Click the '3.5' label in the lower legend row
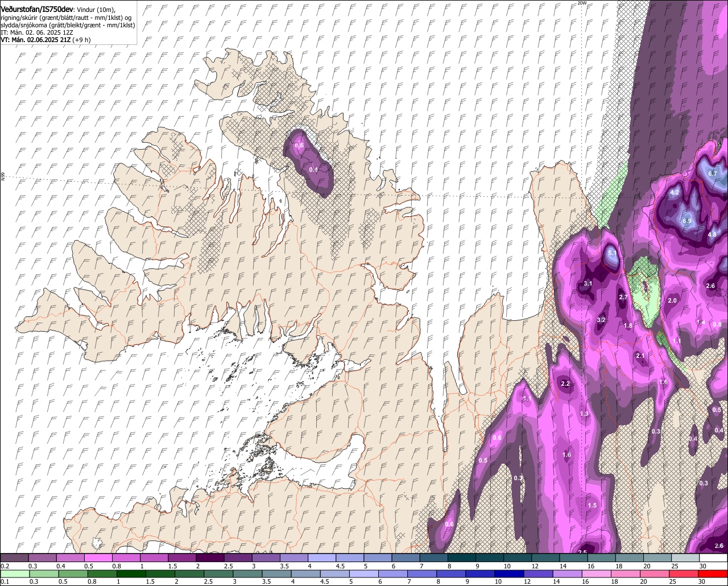728x586 pixels. coord(266,582)
